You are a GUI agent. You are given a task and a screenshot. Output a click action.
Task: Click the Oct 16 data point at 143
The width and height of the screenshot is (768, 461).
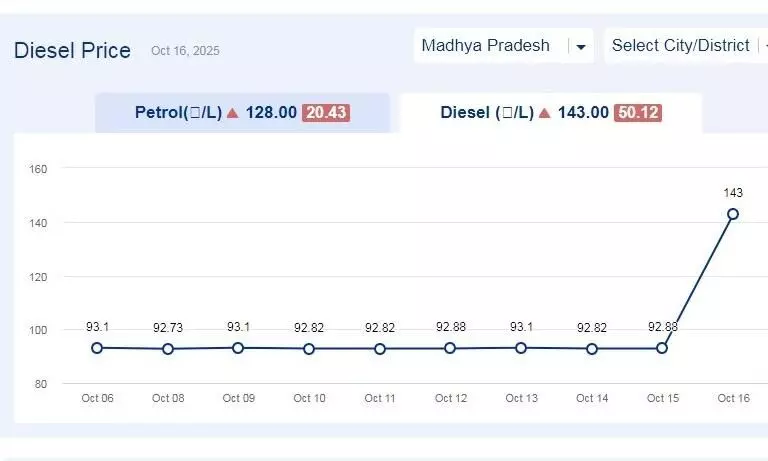tap(733, 214)
